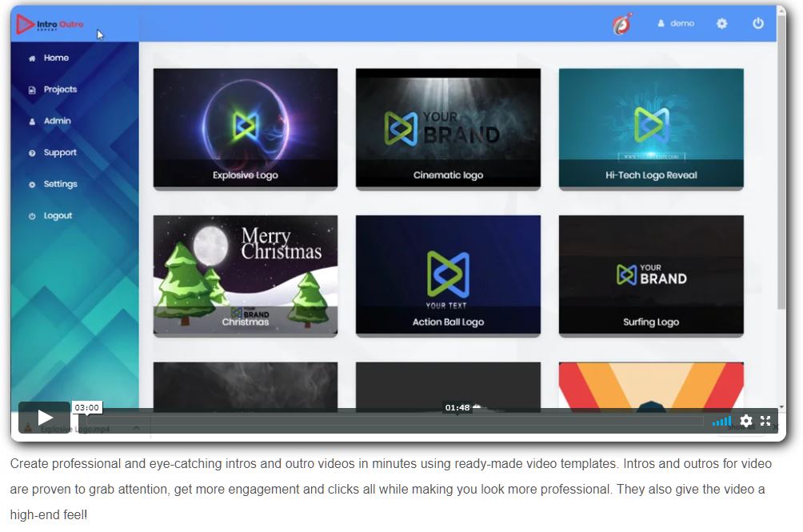This screenshot has height=532, width=803.
Task: Open the Support page from the sidebar
Action: coord(59,153)
